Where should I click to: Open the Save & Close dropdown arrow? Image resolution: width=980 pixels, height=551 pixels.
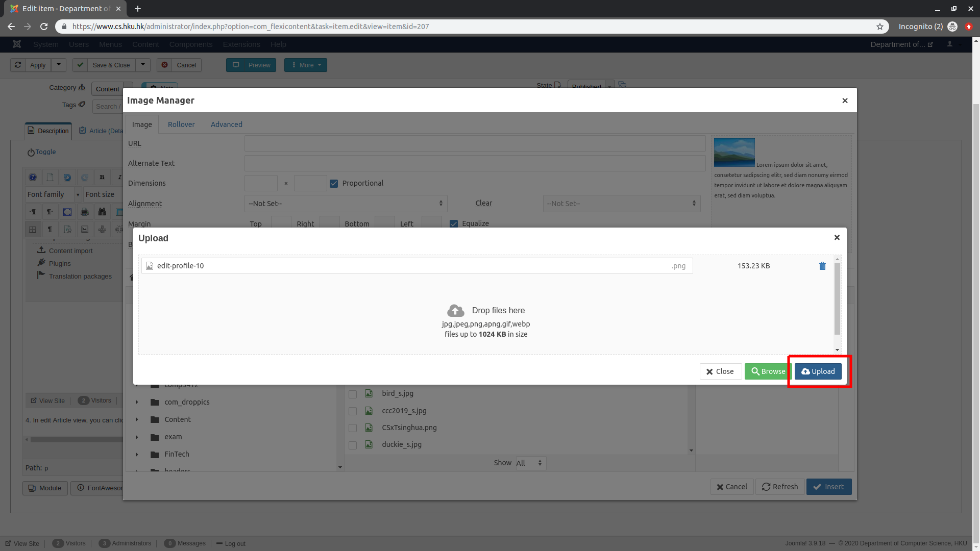pos(143,65)
